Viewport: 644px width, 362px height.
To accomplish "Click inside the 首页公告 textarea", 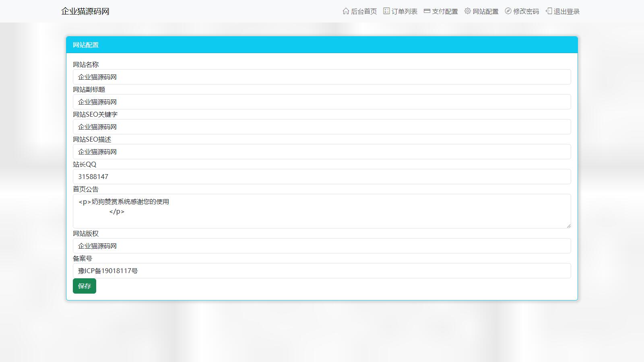I will coord(322,211).
